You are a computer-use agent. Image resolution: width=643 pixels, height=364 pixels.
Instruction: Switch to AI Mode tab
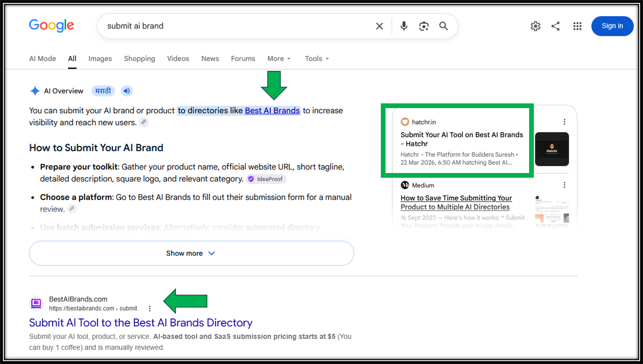43,59
